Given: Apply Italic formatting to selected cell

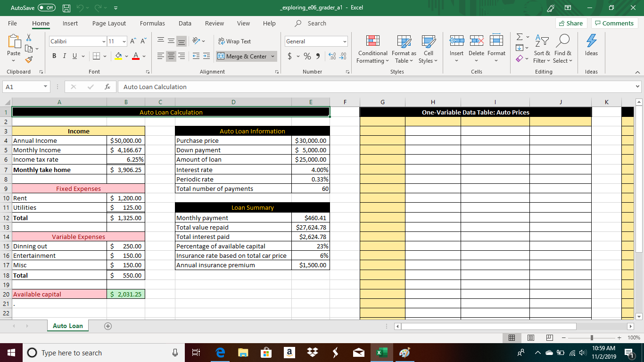Looking at the screenshot, I should 64,56.
